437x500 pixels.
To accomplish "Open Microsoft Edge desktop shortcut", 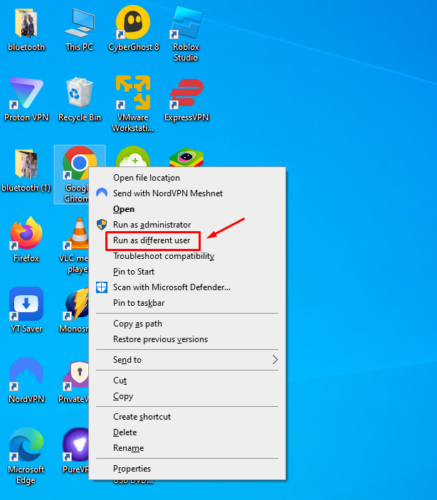I will (26, 444).
